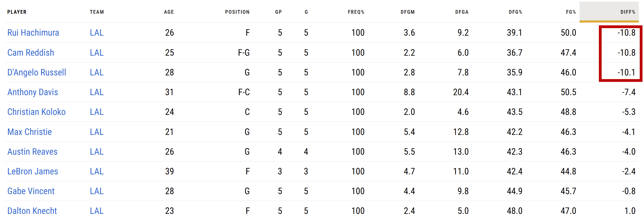
Task: Click LAL team link in LeBron James row
Action: click(x=97, y=171)
